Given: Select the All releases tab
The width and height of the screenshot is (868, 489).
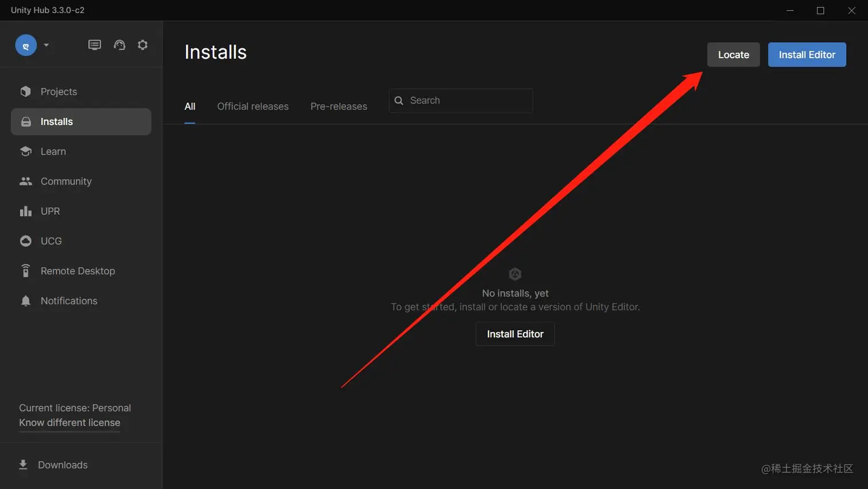Looking at the screenshot, I should point(189,106).
